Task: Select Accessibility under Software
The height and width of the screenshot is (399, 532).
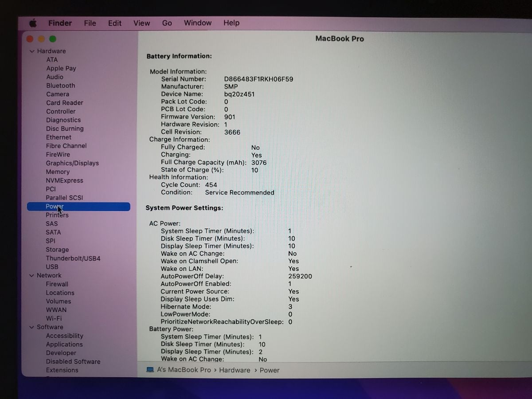Action: click(x=64, y=336)
